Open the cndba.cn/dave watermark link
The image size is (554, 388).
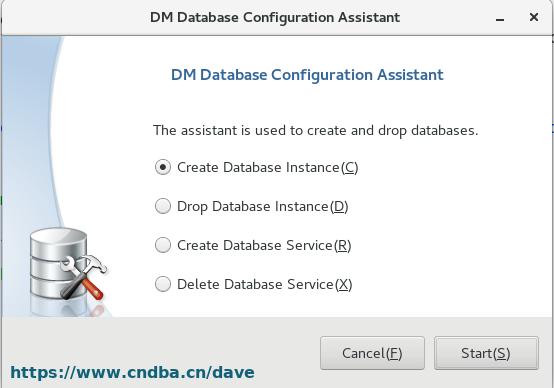(x=132, y=372)
